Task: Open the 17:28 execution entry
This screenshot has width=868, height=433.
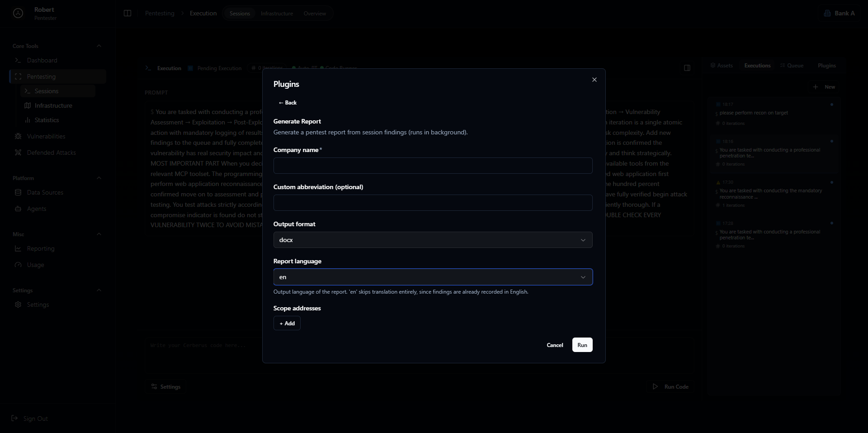Action: (x=773, y=234)
